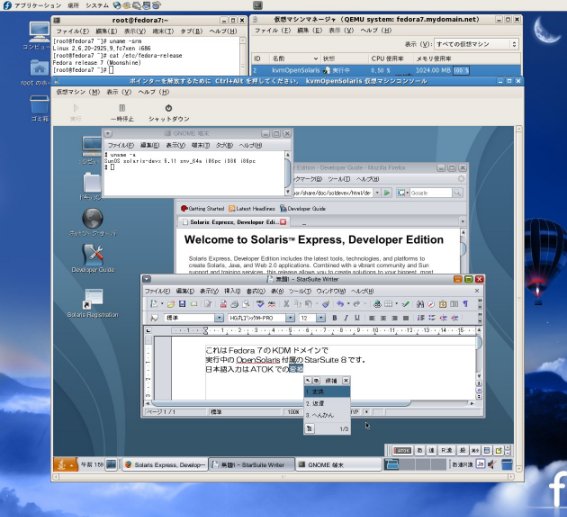Viewport: 567px width, 517px height.
Task: Click the Fedora システム menu in top panel
Action: pos(97,5)
